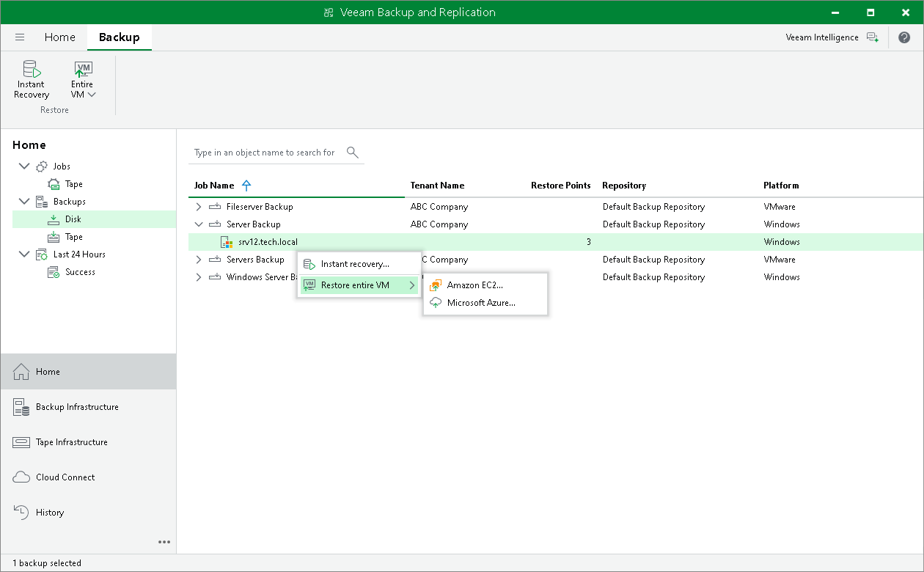The height and width of the screenshot is (572, 924).
Task: Click the Instant recovery menu icon
Action: pyautogui.click(x=309, y=264)
